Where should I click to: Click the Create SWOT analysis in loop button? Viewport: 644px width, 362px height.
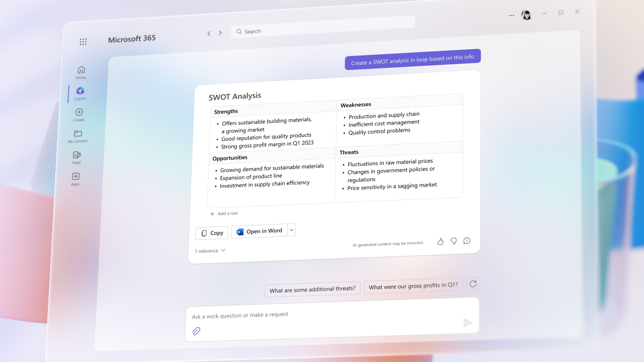[x=413, y=57]
